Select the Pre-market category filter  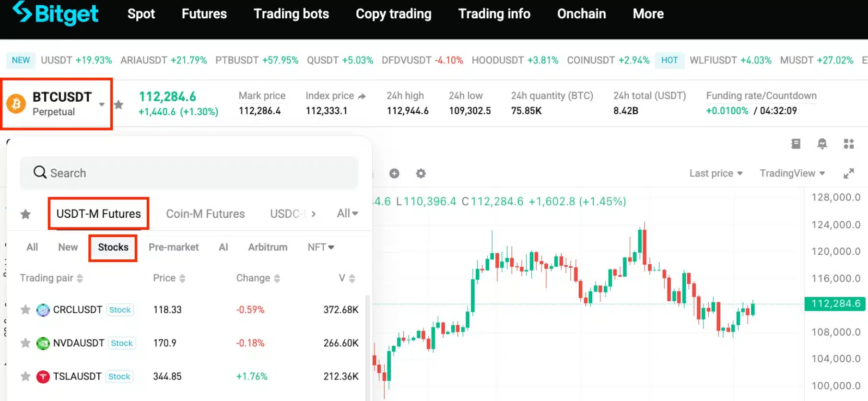click(174, 247)
